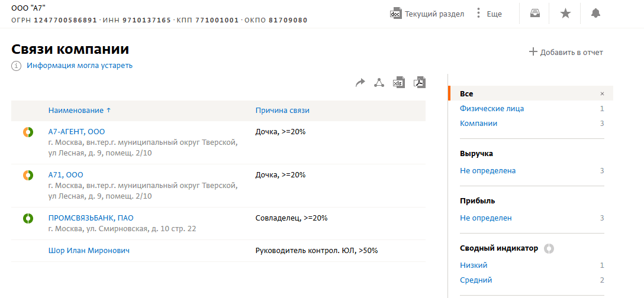Click Добавить в отчет button

(x=566, y=52)
